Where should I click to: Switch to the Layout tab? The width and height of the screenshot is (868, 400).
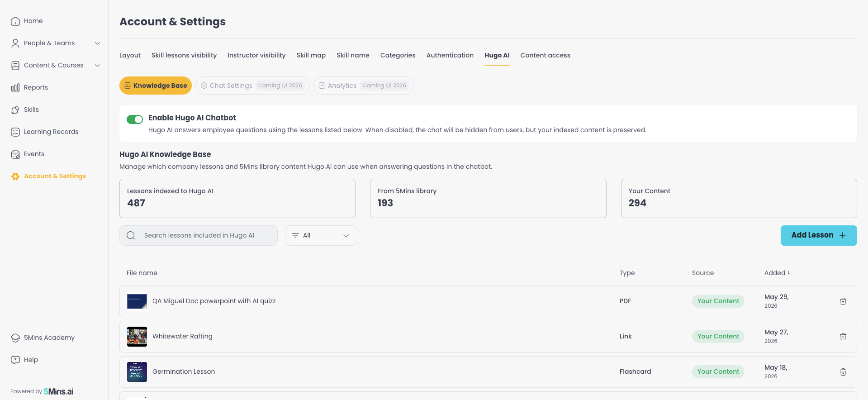(130, 55)
